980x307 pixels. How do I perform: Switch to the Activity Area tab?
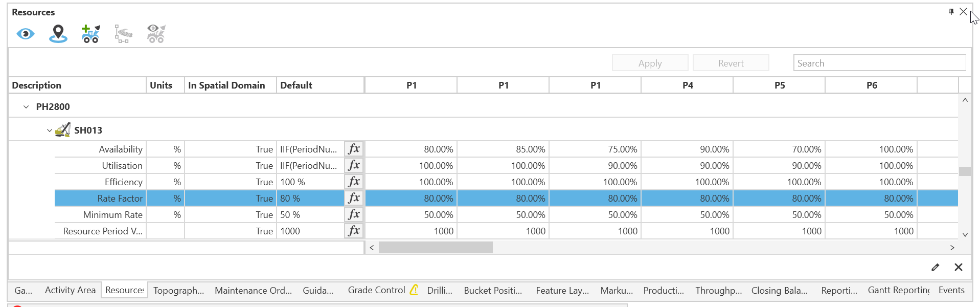(70, 290)
